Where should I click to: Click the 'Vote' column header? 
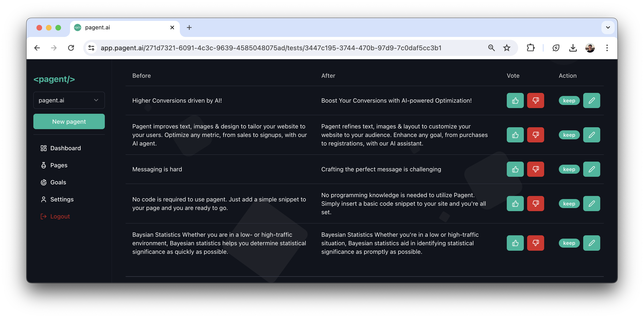[x=513, y=75]
